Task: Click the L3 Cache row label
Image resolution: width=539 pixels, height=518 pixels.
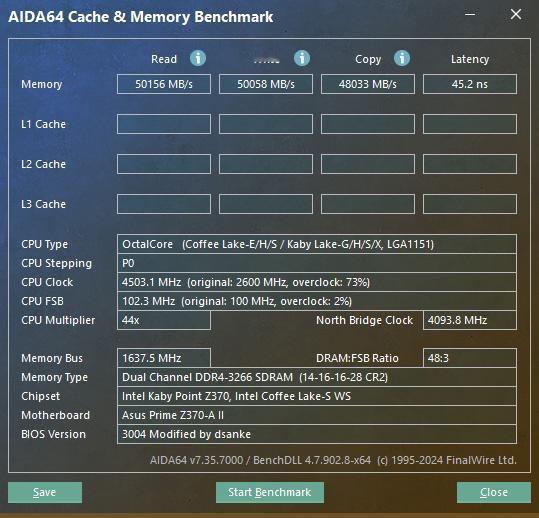Action: click(43, 204)
